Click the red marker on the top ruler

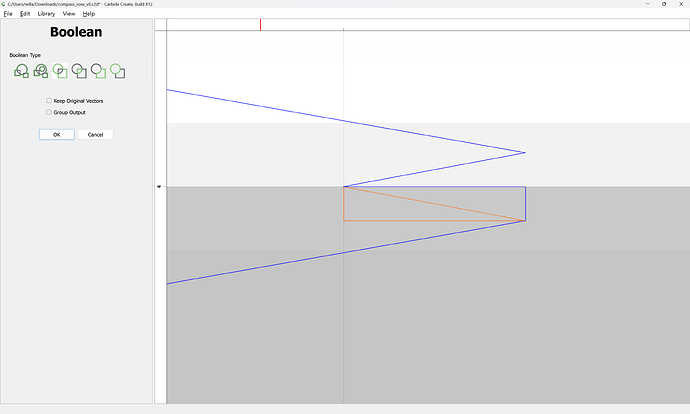point(261,24)
